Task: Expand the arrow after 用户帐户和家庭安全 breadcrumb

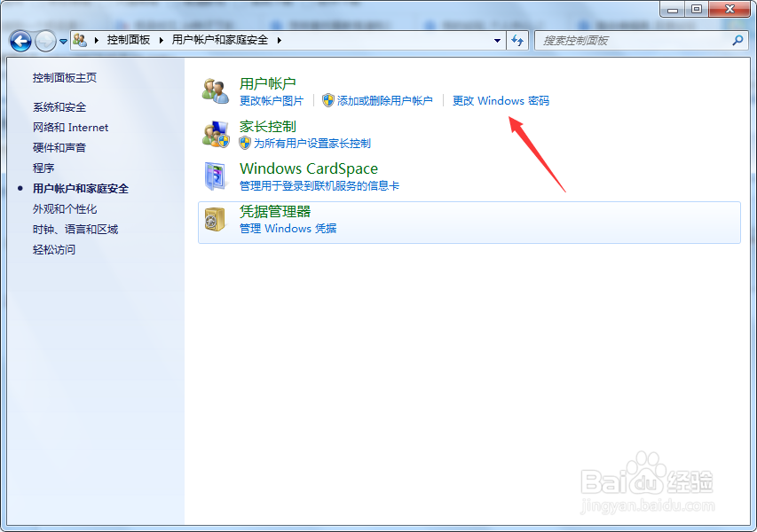Action: click(x=279, y=40)
